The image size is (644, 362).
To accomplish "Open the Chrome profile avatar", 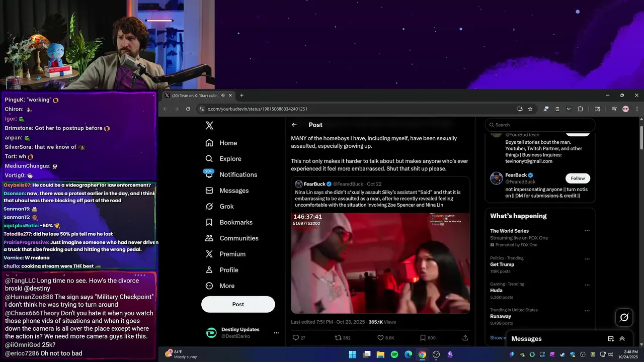I will (625, 109).
